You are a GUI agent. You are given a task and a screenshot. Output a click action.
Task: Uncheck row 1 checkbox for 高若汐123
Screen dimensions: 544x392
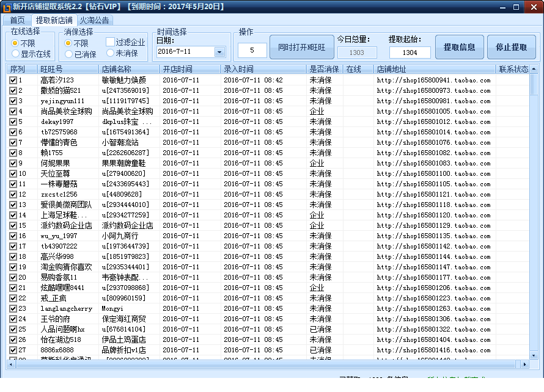(13, 81)
